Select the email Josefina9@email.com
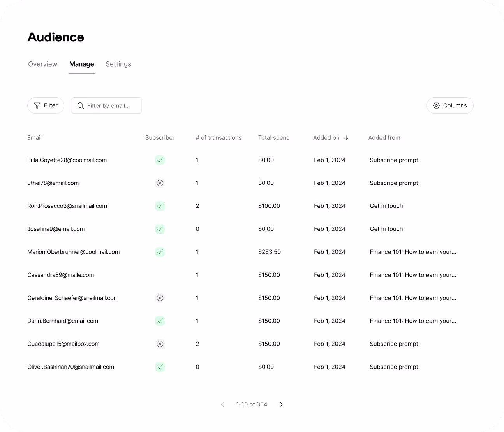Viewport: 504px width, 432px height. [56, 229]
